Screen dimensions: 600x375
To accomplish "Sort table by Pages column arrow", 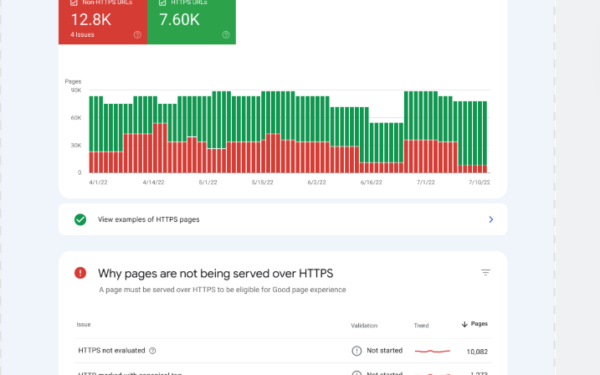I will pyautogui.click(x=465, y=324).
